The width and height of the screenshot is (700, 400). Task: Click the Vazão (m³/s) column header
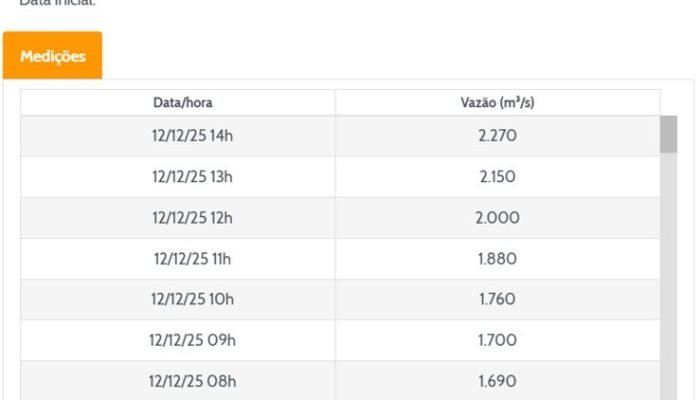coord(497,103)
